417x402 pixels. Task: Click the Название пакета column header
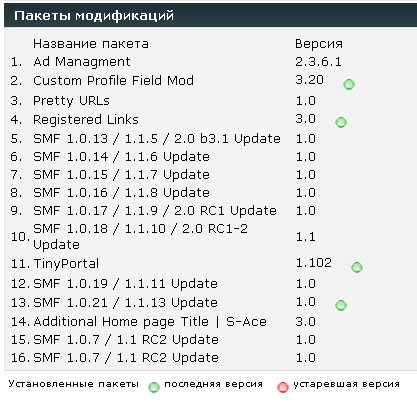(91, 44)
